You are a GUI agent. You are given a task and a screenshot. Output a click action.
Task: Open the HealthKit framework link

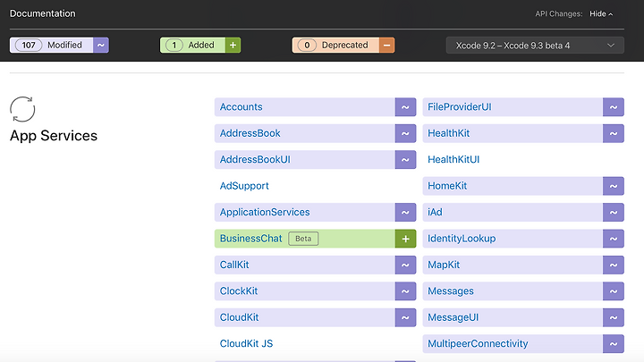pyautogui.click(x=448, y=133)
